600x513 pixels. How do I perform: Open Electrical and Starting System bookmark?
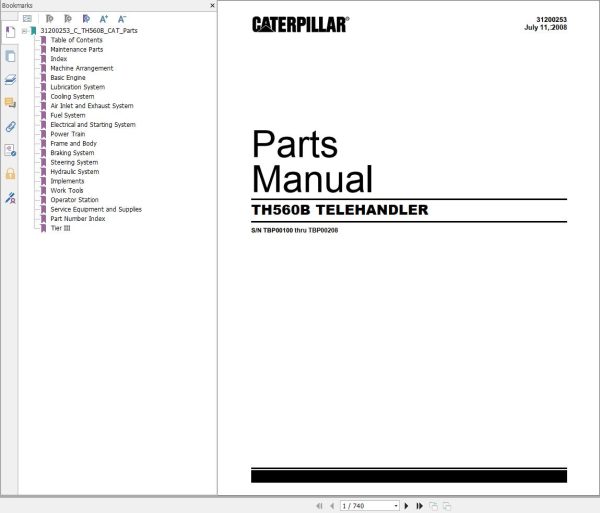93,124
